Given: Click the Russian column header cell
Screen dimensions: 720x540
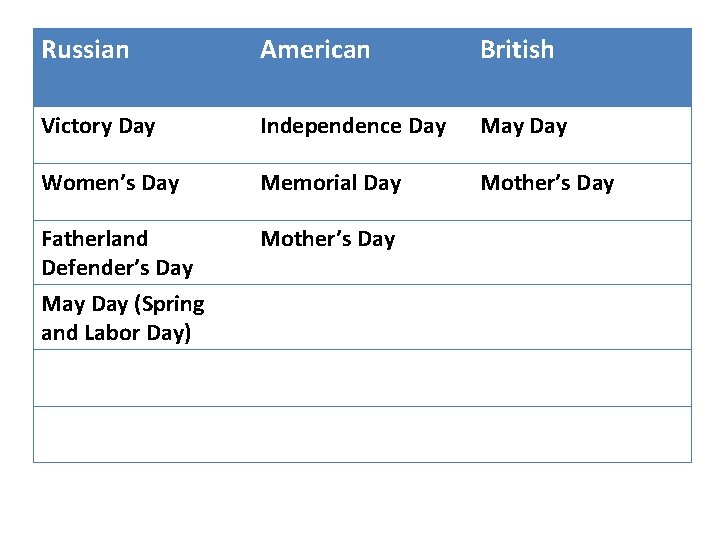Looking at the screenshot, I should coord(86,50).
